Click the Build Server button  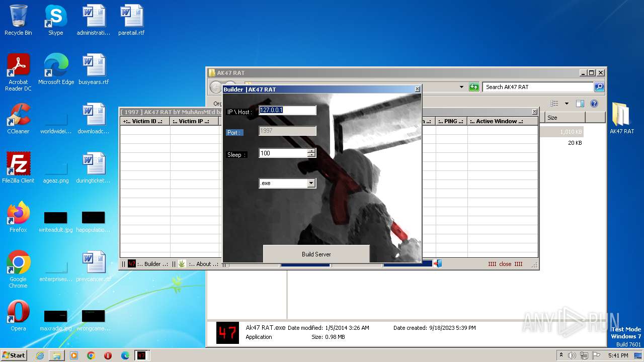(x=316, y=254)
